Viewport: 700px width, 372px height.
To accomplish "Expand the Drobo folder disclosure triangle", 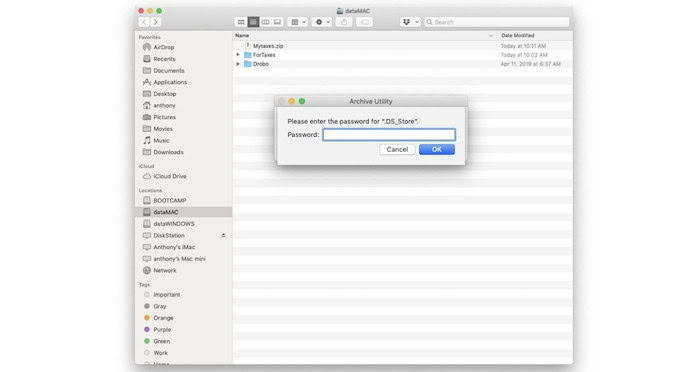I will click(x=238, y=64).
